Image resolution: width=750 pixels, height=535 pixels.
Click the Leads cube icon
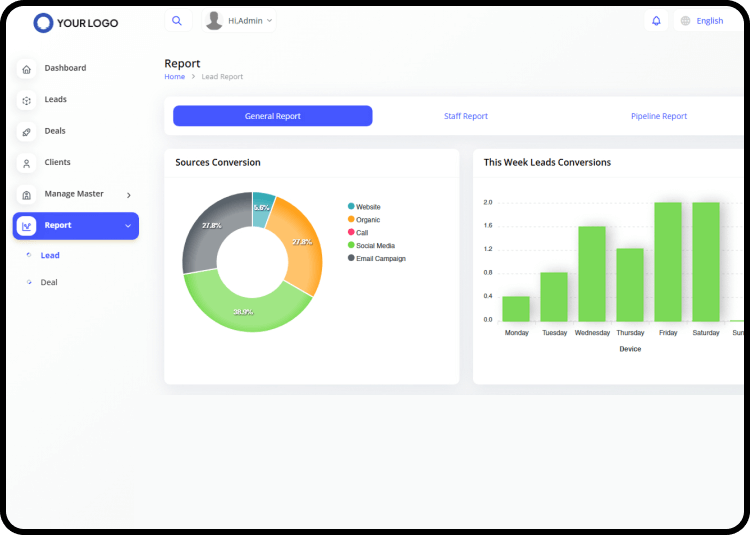click(x=26, y=100)
